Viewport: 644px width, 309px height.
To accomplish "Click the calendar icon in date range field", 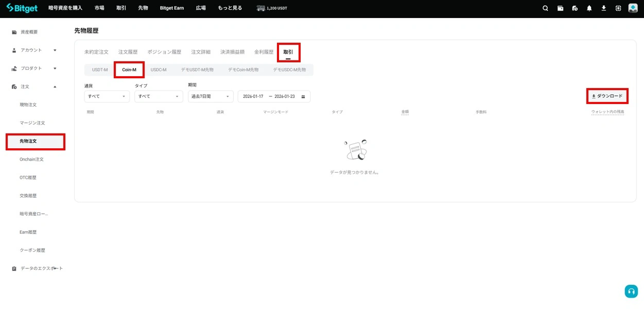I will point(303,96).
